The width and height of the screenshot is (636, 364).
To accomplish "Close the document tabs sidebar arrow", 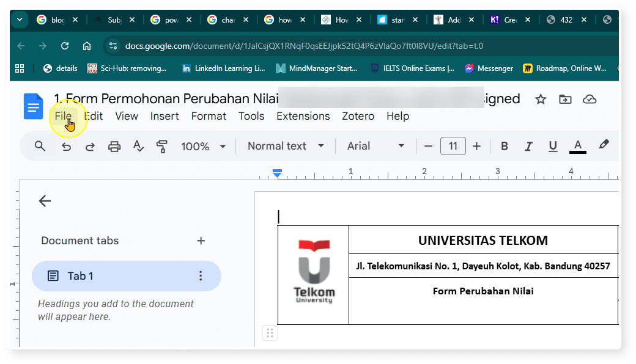I will point(45,201).
